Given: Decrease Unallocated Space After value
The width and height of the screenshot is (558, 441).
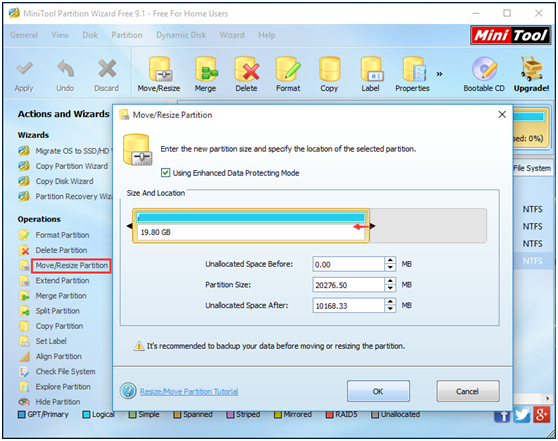Looking at the screenshot, I should pyautogui.click(x=390, y=309).
